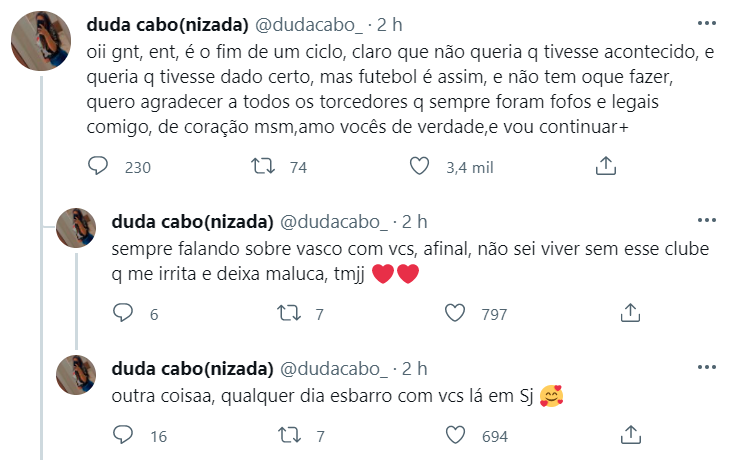Open more options for the last tweet
This screenshot has height=460, width=738.
706,367
